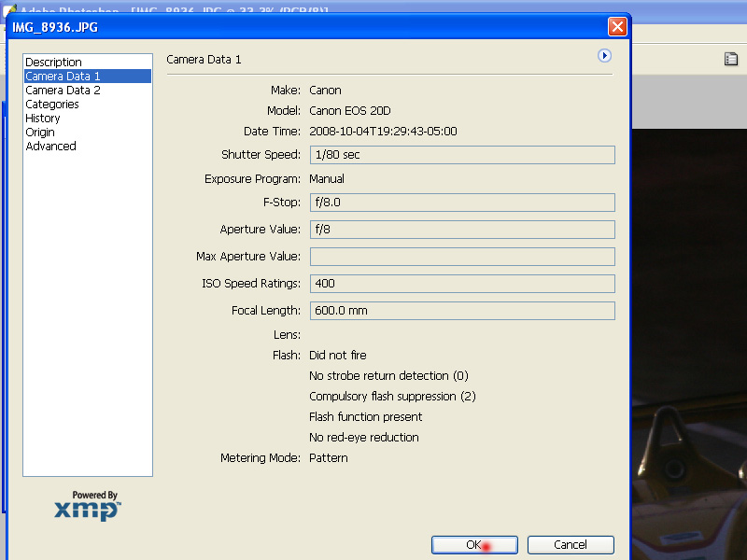Click the Aperture Value field
This screenshot has height=560, width=747.
click(462, 230)
